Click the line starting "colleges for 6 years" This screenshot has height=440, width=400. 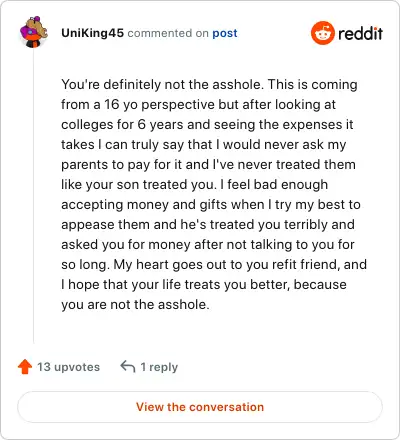point(207,124)
